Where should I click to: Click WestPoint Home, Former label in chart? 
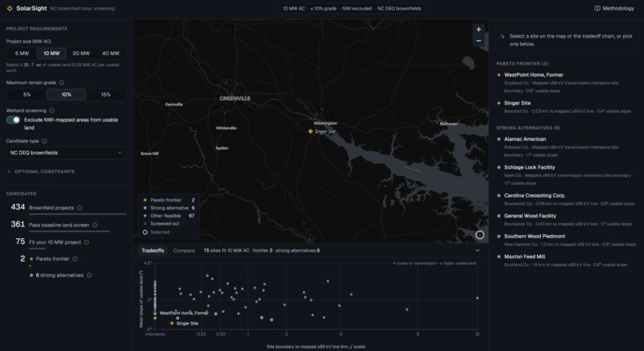click(x=184, y=313)
